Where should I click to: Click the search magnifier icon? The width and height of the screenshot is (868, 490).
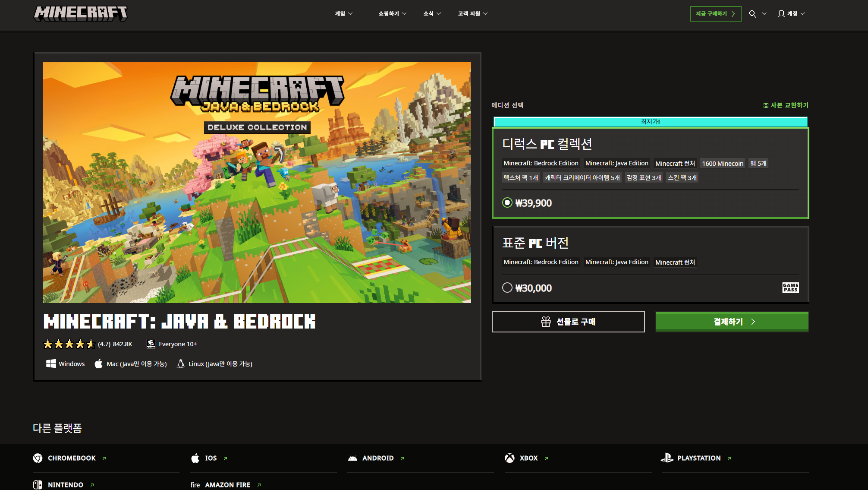752,14
